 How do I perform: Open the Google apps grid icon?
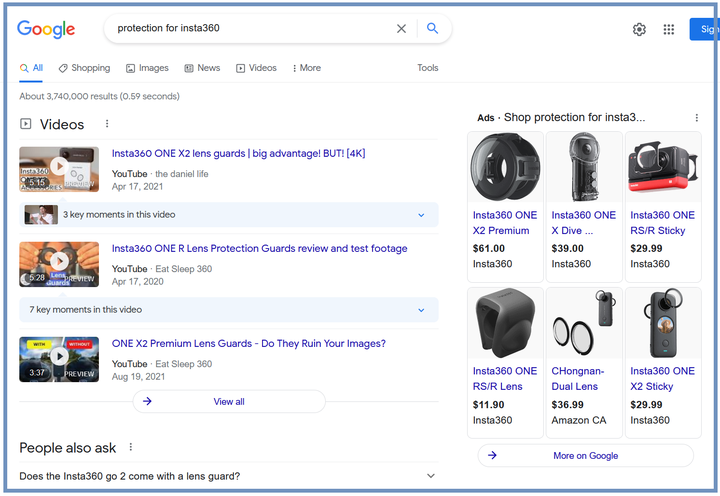[669, 29]
